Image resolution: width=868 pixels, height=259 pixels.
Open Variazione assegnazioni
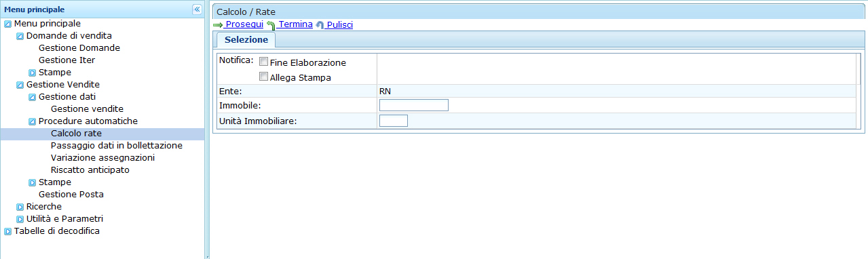[x=102, y=158]
